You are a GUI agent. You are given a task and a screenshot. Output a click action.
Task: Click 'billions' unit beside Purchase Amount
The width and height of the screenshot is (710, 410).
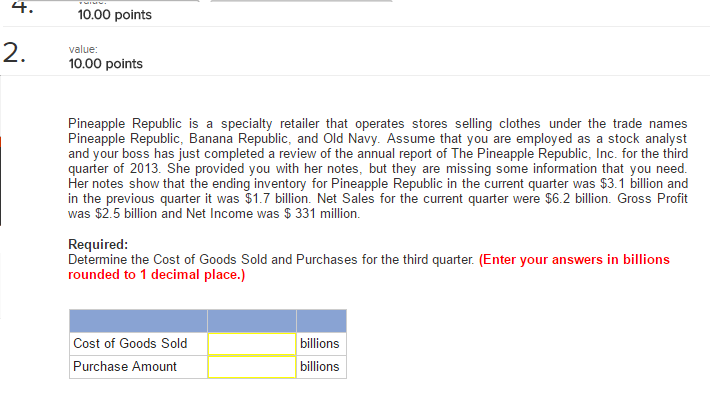(x=319, y=367)
